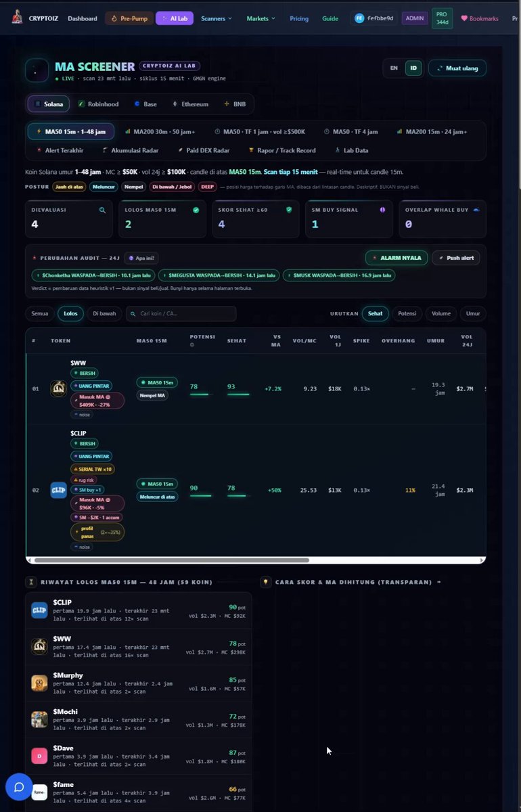Sort by Umur
This screenshot has height=812, width=521.
473,313
